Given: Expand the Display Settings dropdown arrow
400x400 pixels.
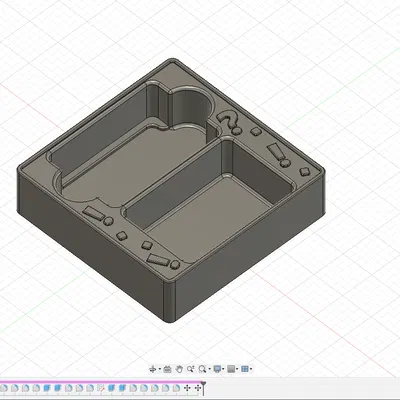Looking at the screenshot, I should tap(223, 369).
